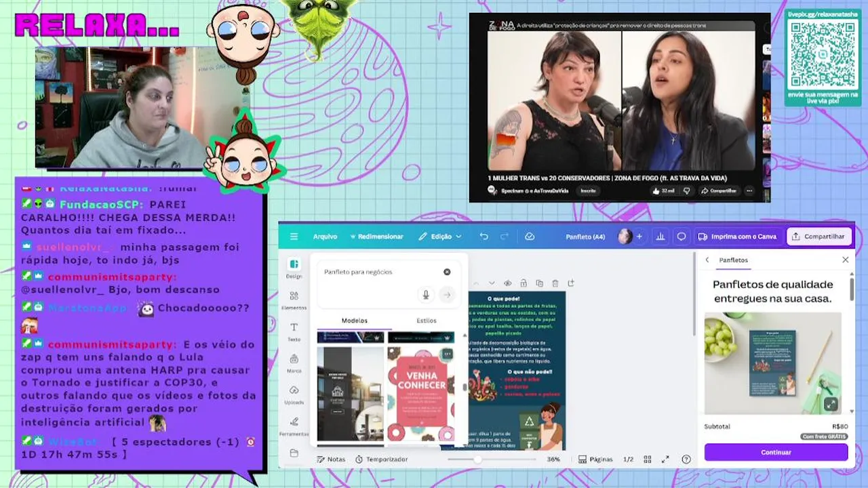This screenshot has width=868, height=488.
Task: Open the Ferramentas sidebar panel
Action: click(x=294, y=426)
